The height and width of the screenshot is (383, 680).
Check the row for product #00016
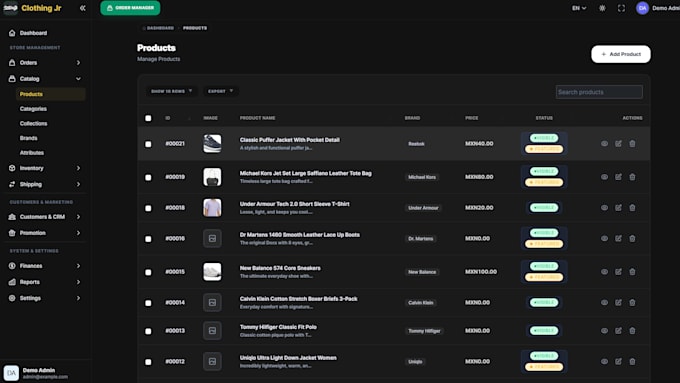[148, 239]
